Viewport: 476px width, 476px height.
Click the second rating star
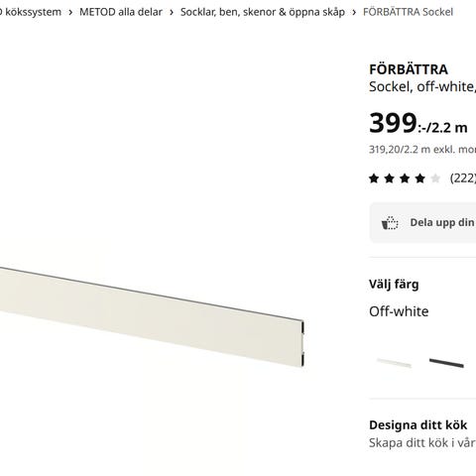(390, 178)
